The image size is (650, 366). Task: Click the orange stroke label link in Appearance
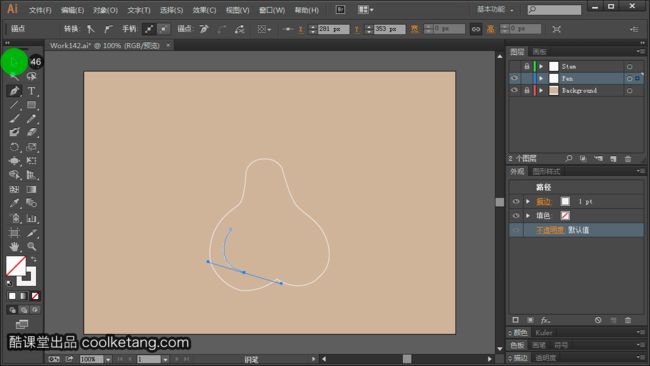click(x=543, y=201)
